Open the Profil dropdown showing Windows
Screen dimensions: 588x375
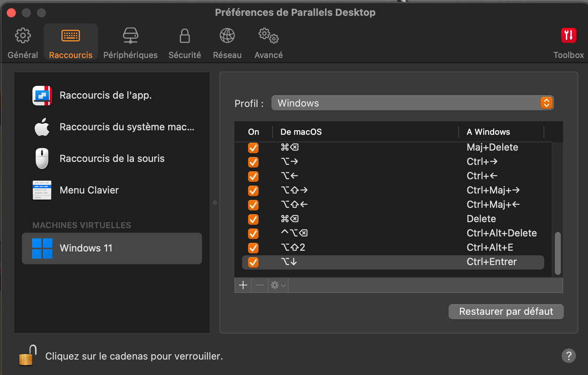coord(412,103)
